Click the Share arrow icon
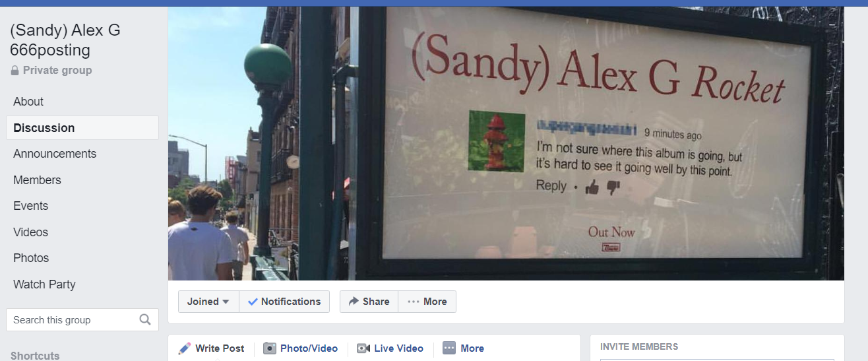Image resolution: width=868 pixels, height=361 pixels. tap(354, 302)
